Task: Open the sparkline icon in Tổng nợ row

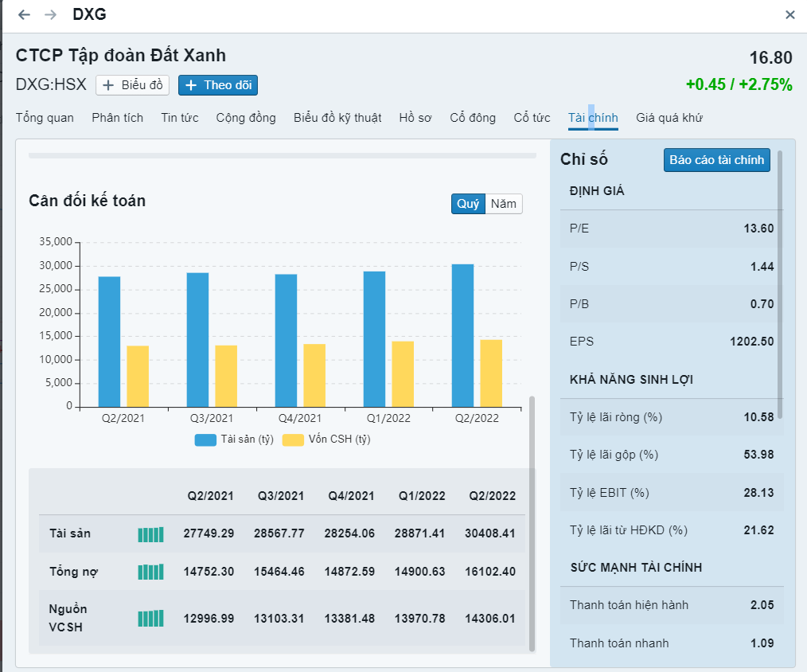Action: (x=150, y=572)
